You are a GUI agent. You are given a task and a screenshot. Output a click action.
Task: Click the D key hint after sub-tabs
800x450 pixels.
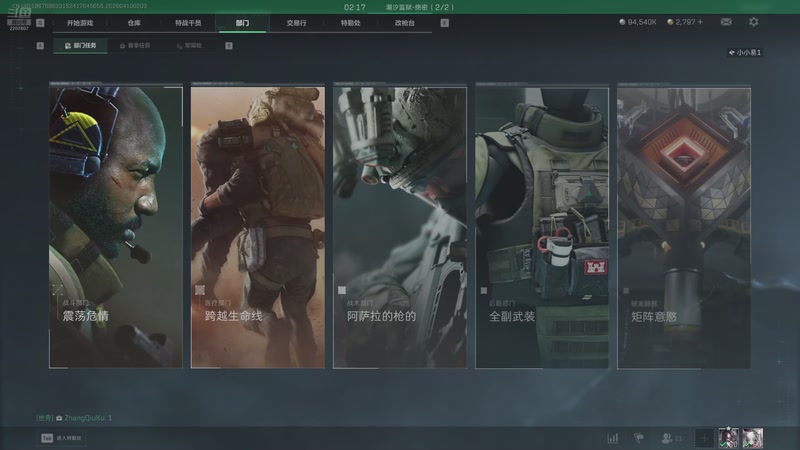pyautogui.click(x=229, y=45)
